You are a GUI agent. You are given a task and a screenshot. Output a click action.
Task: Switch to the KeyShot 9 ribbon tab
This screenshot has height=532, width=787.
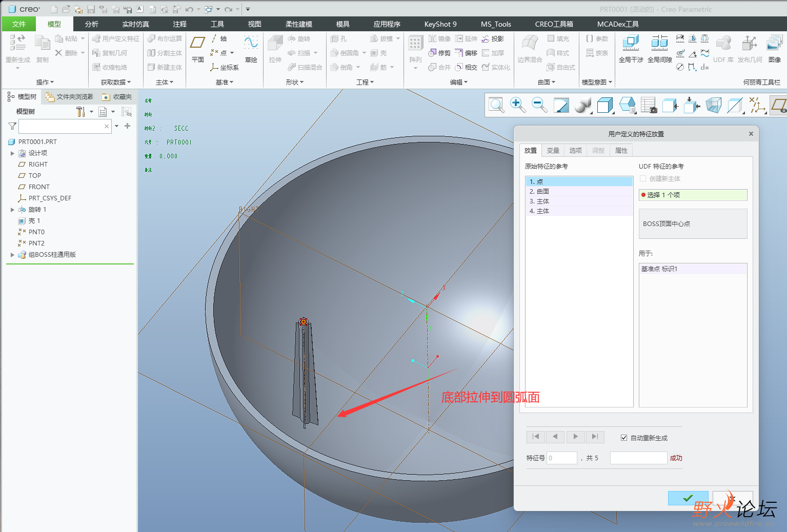[440, 24]
